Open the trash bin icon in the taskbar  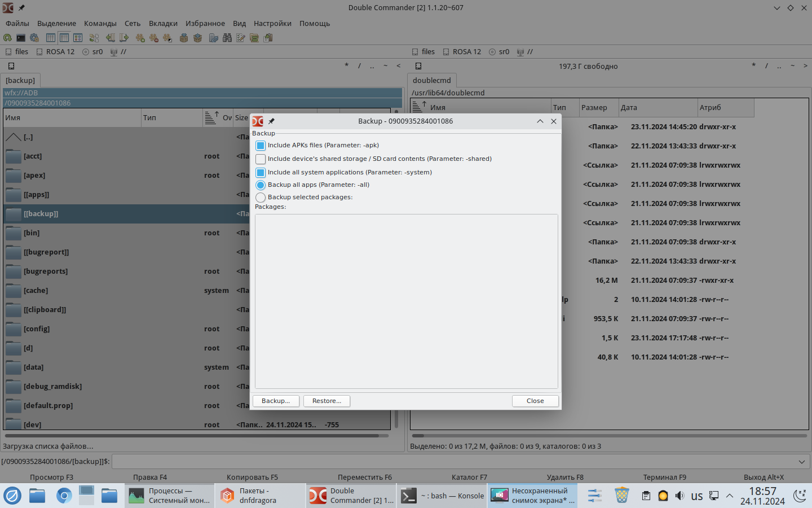pyautogui.click(x=622, y=496)
